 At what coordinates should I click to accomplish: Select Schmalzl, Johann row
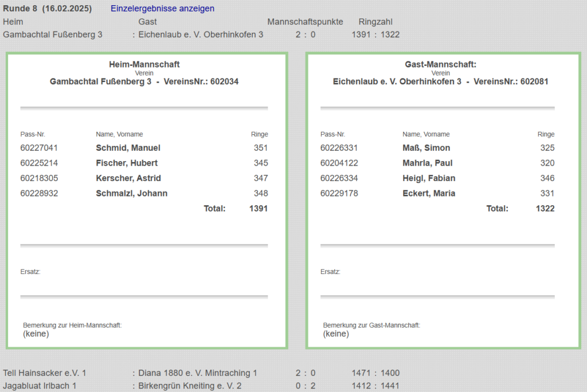(x=131, y=193)
